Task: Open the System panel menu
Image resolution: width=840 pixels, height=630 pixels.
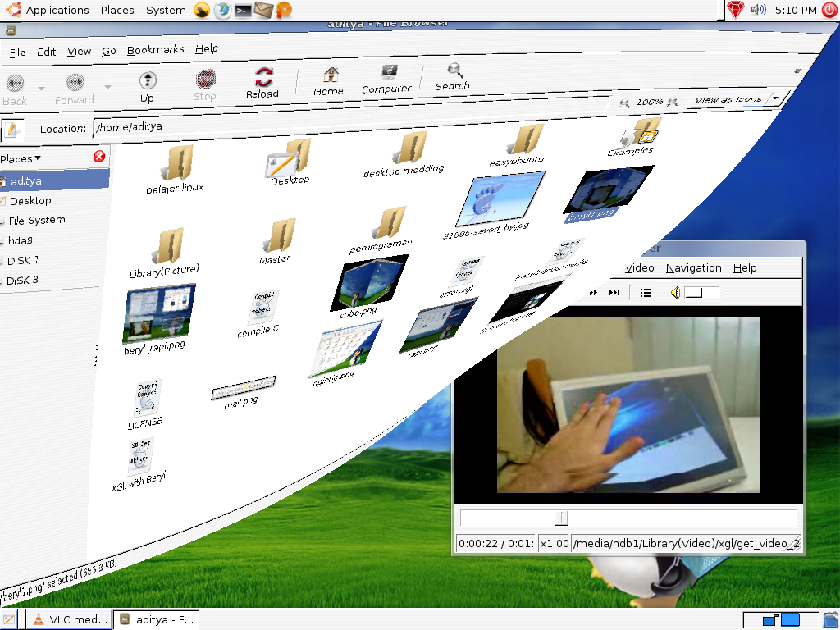Action: [x=166, y=10]
